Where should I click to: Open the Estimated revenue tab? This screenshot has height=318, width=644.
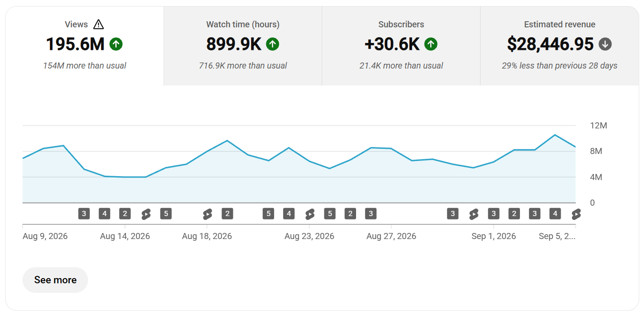[559, 46]
